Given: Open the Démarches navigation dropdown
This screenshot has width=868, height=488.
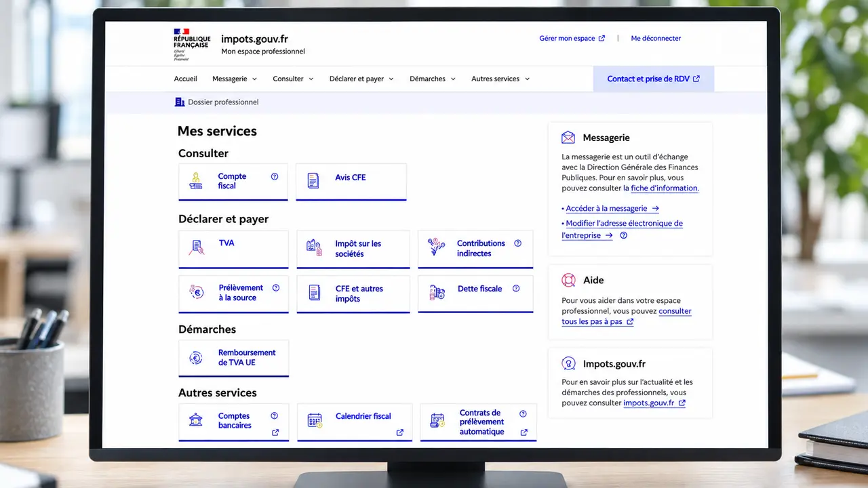Looking at the screenshot, I should tap(433, 79).
